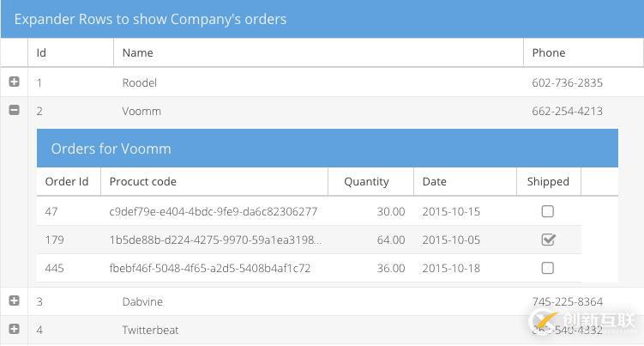
Task: Select the Roodel name cell
Action: coord(139,82)
